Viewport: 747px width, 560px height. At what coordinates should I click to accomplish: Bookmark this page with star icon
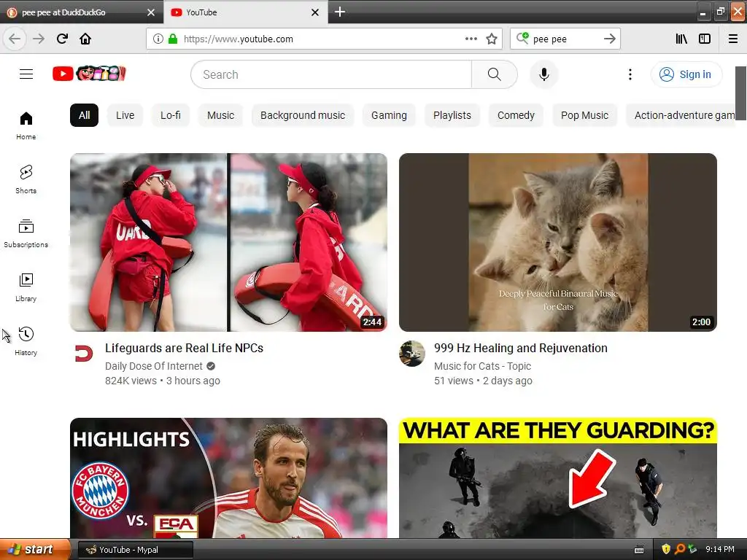point(492,39)
